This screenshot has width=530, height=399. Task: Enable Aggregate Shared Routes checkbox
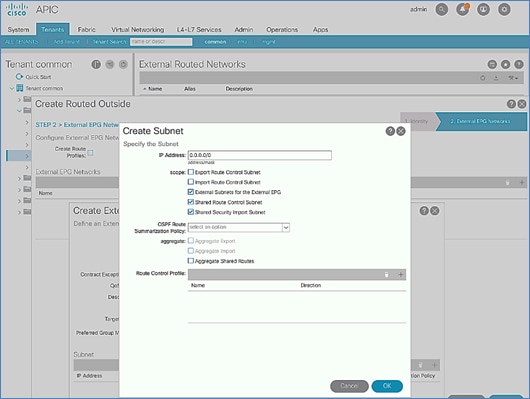191,261
